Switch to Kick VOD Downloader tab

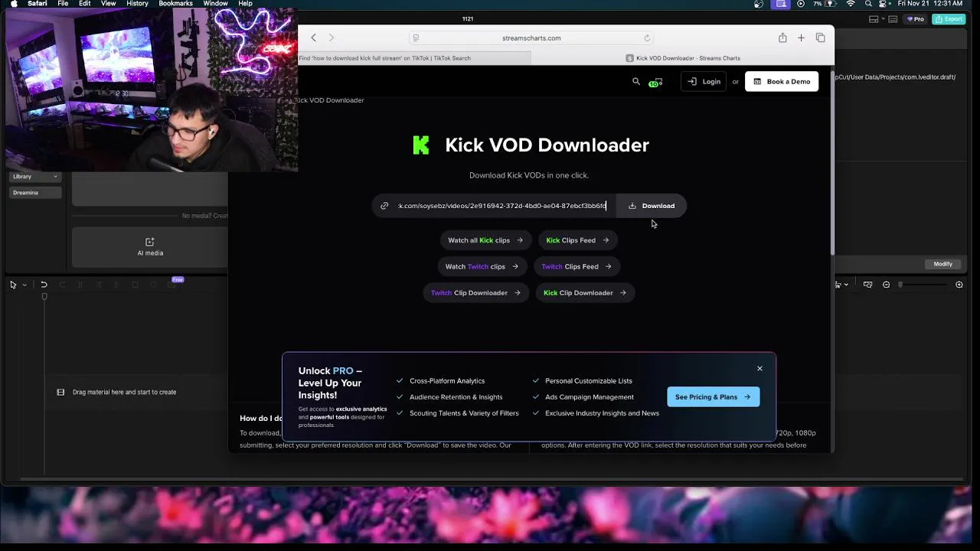pos(682,58)
